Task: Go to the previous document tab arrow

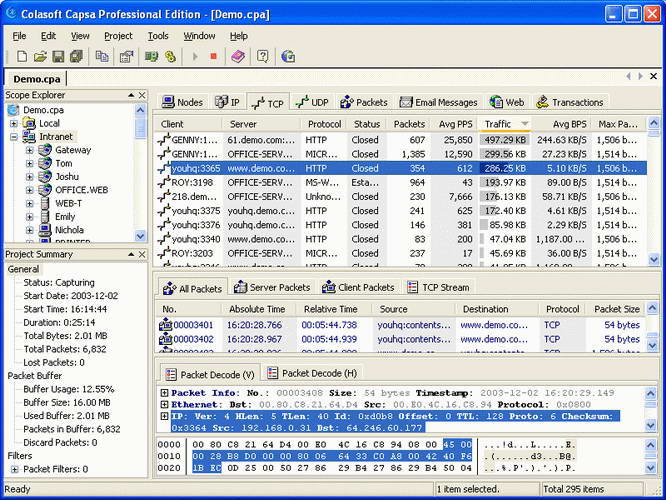Action: [x=628, y=76]
